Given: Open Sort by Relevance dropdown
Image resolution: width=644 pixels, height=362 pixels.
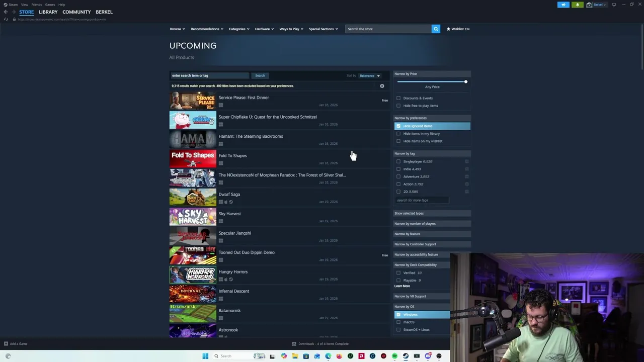Looking at the screenshot, I should pyautogui.click(x=370, y=76).
